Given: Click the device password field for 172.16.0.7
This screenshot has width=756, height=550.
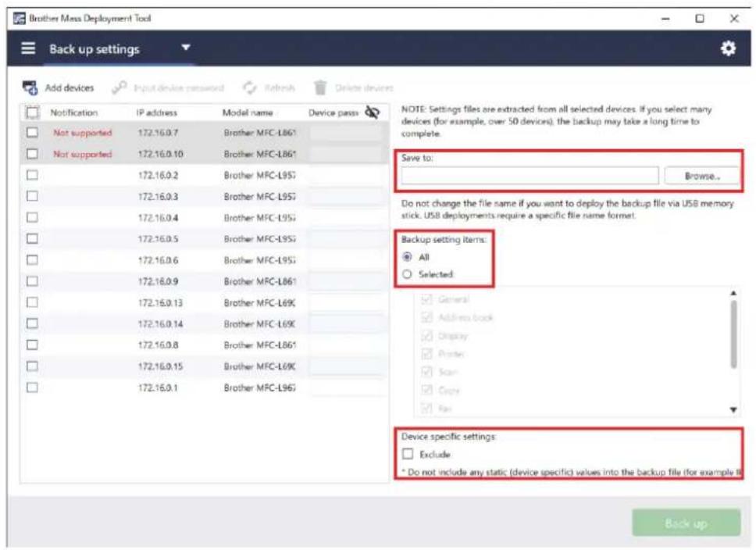Looking at the screenshot, I should tap(346, 133).
